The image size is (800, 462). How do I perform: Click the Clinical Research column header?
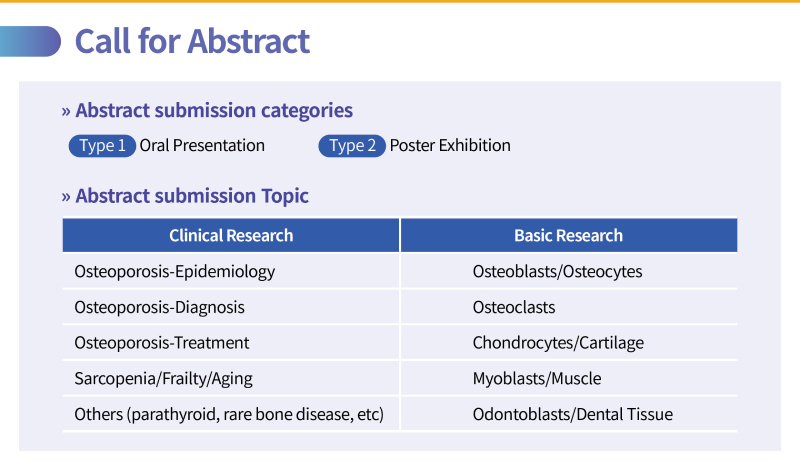tap(231, 236)
